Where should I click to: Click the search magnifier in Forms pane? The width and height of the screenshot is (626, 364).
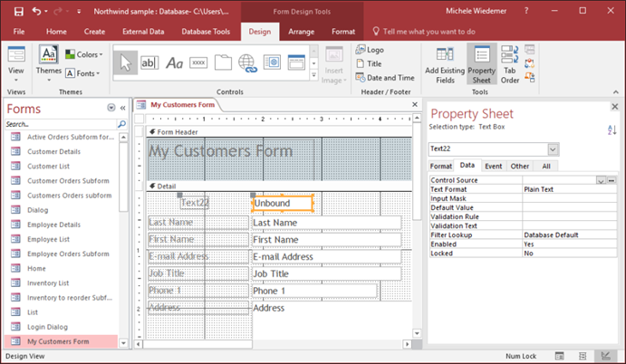click(x=121, y=124)
